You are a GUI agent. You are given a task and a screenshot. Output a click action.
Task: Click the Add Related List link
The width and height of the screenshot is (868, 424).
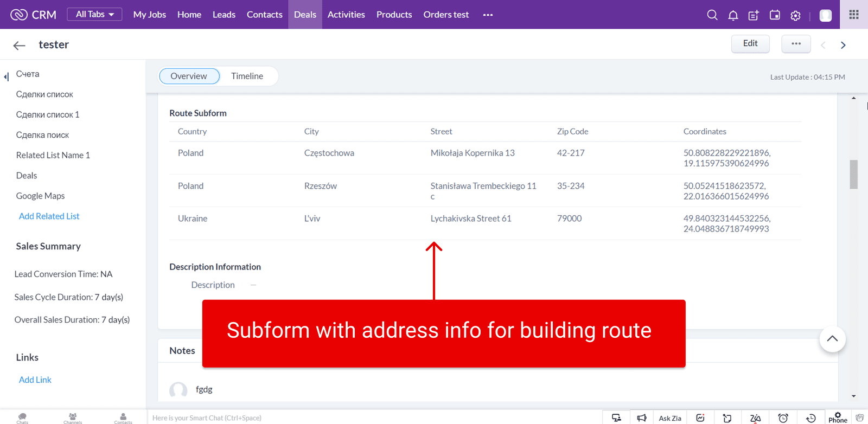pyautogui.click(x=49, y=216)
